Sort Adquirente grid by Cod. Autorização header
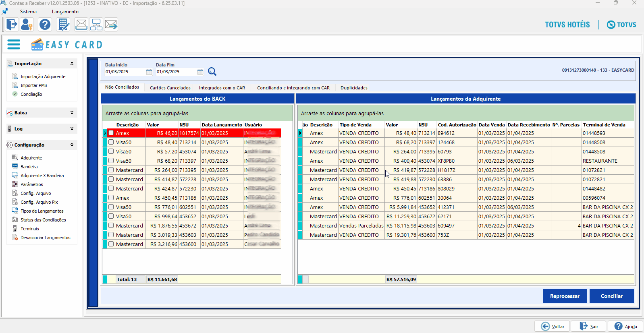 pyautogui.click(x=457, y=125)
